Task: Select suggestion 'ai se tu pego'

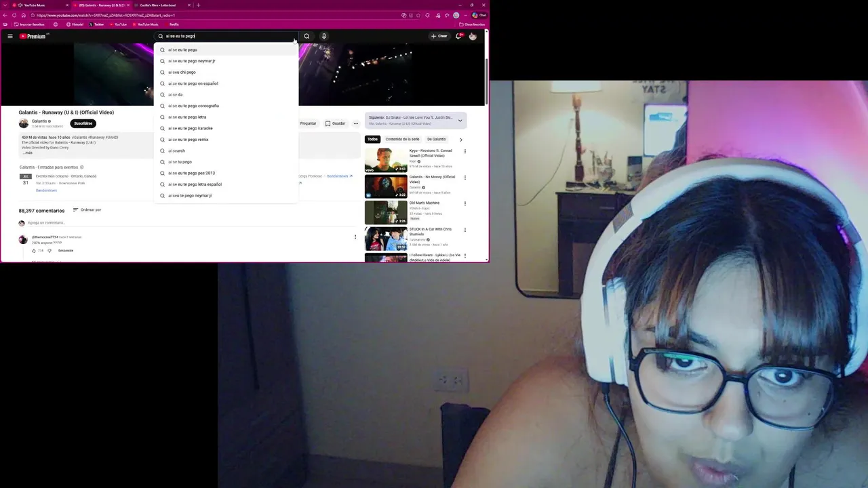Action: pyautogui.click(x=226, y=162)
